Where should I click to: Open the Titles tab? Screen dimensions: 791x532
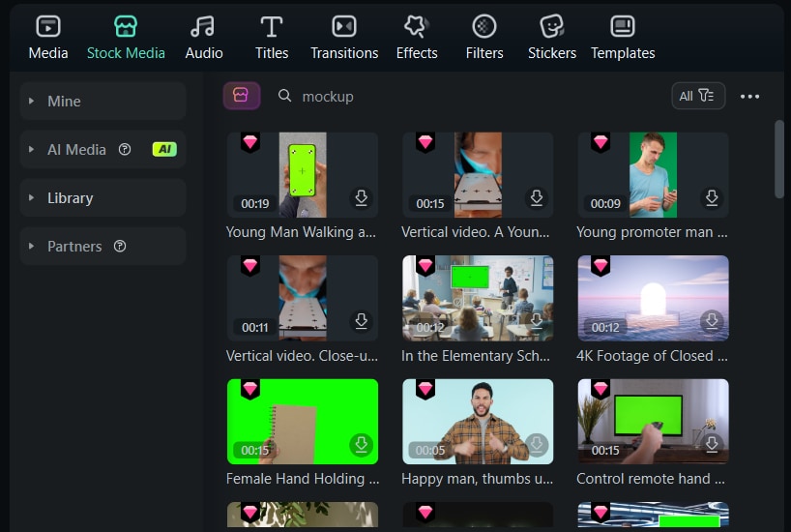272,38
